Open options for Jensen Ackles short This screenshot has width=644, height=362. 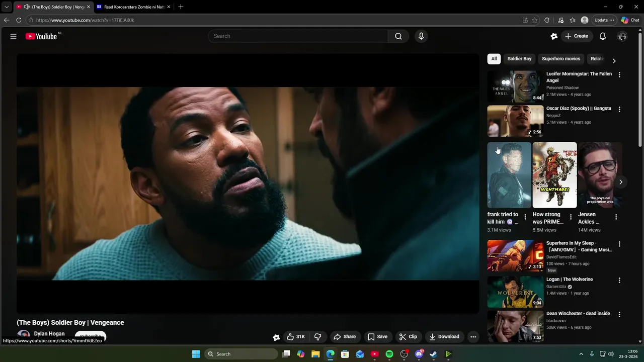[x=616, y=217]
